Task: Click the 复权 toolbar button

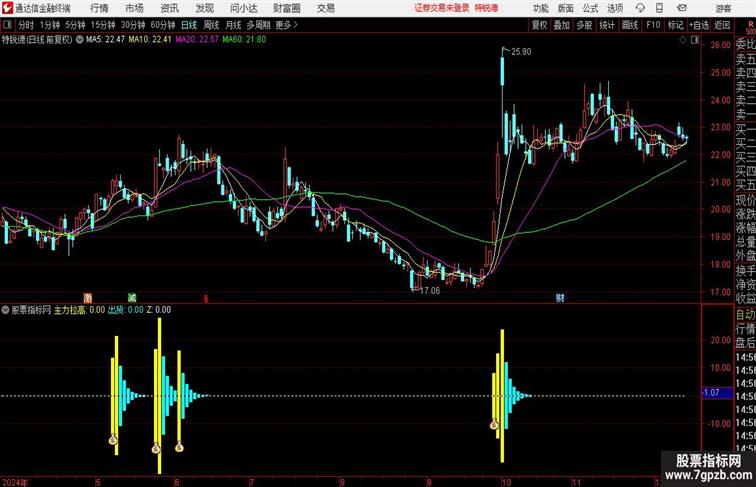Action: coord(539,25)
